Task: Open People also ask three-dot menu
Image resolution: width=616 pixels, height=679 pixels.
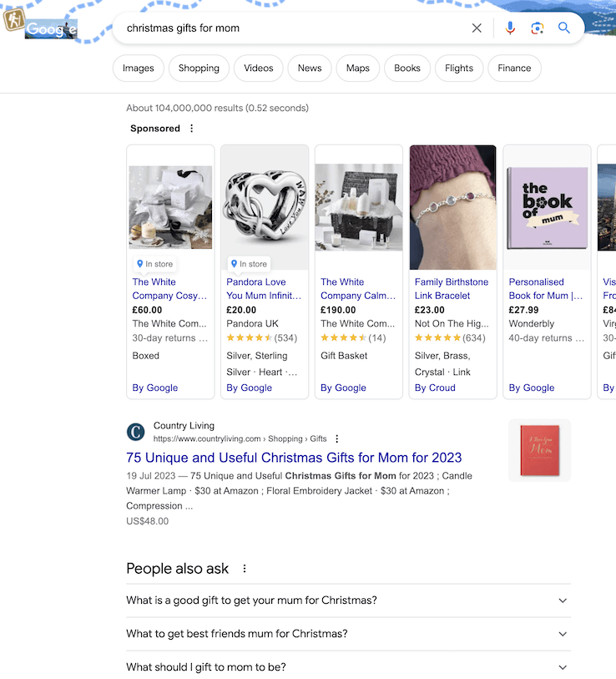Action: click(245, 569)
